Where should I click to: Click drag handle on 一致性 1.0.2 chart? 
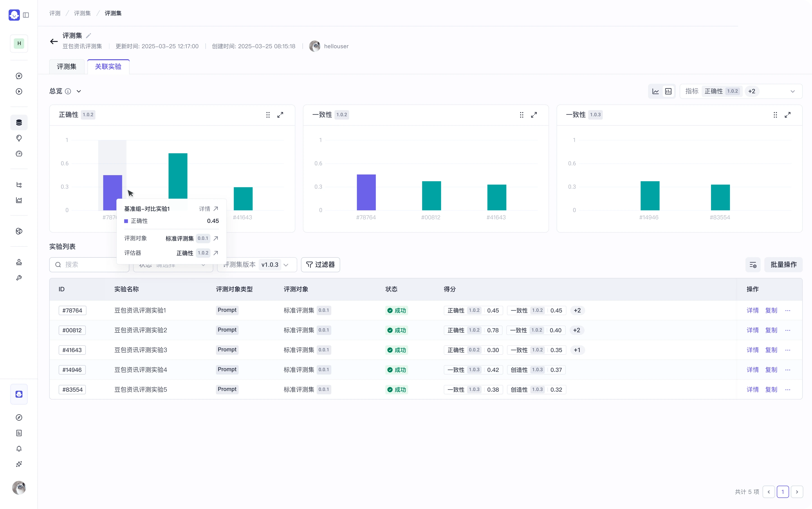521,115
